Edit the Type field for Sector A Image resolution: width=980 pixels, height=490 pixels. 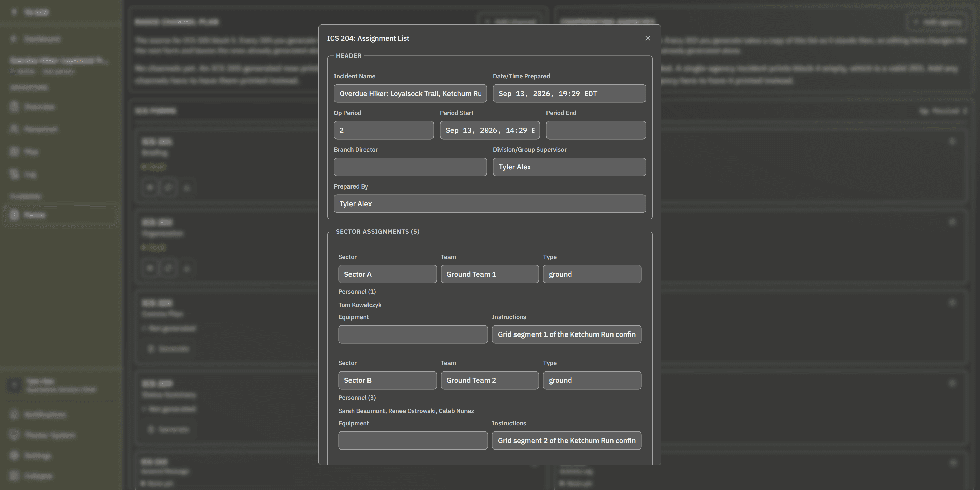[592, 274]
